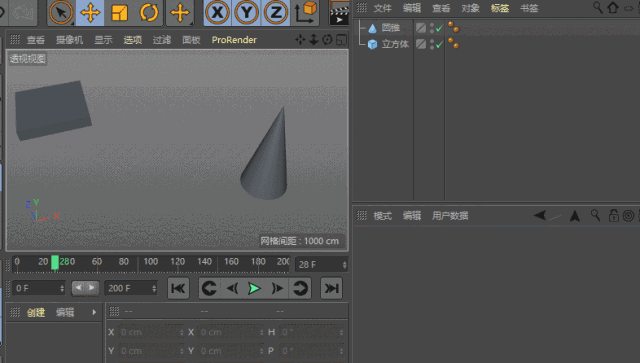Click the cube object's phong tag
Image resolution: width=640 pixels, height=363 pixels.
pos(453,43)
